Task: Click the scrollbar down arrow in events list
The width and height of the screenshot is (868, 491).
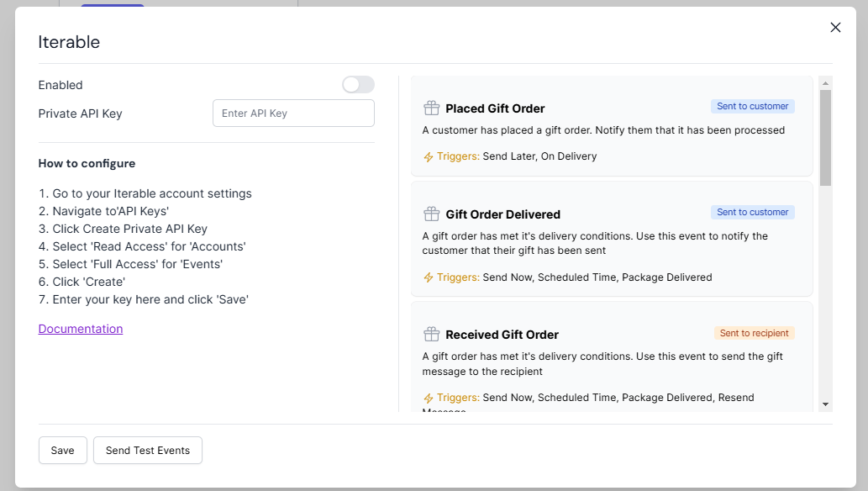Action: click(x=825, y=404)
